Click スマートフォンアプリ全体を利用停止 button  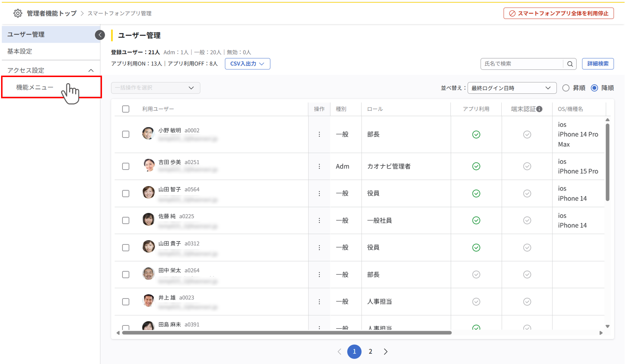point(558,13)
